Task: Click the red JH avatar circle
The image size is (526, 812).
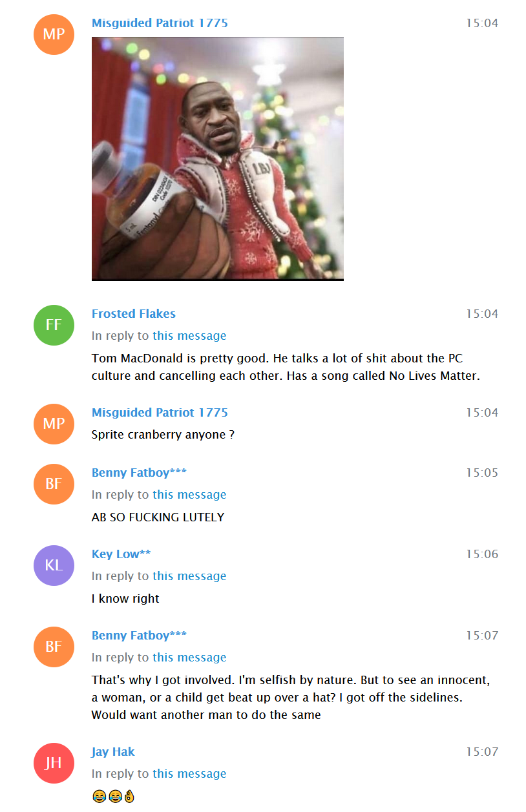Action: tap(54, 763)
